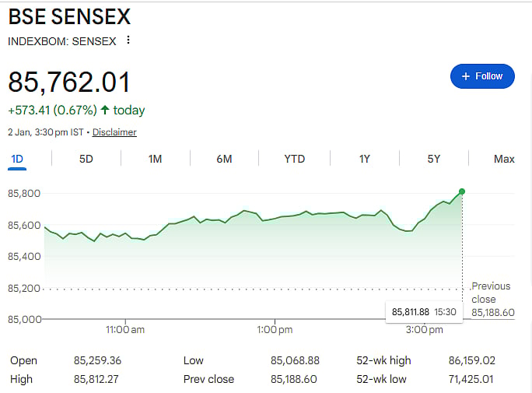View the 1Y chart range
Image resolution: width=532 pixels, height=393 pixels.
(x=364, y=159)
